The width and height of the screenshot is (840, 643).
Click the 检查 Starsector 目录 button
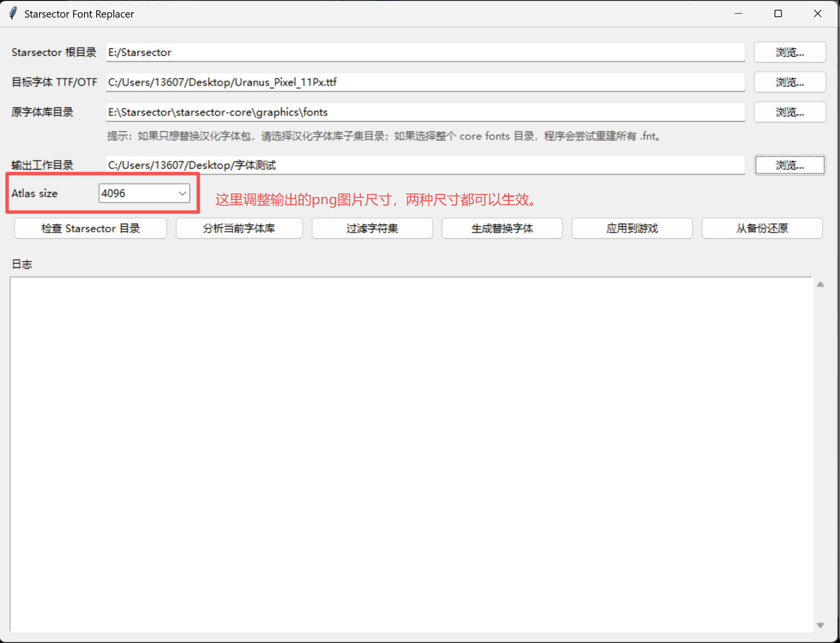point(90,228)
